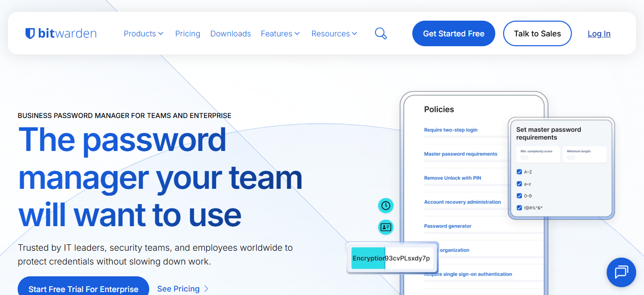Click the shield icon in the logo

[30, 33]
